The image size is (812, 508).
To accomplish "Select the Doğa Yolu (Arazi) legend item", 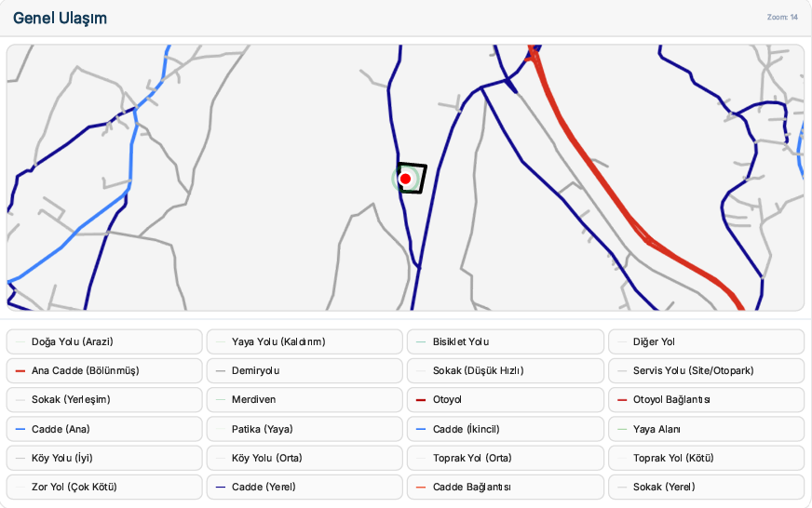I will pyautogui.click(x=104, y=342).
